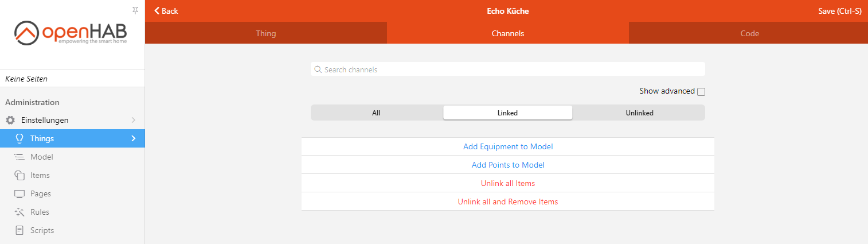Click the Model list icon
The width and height of the screenshot is (868, 244).
19,157
